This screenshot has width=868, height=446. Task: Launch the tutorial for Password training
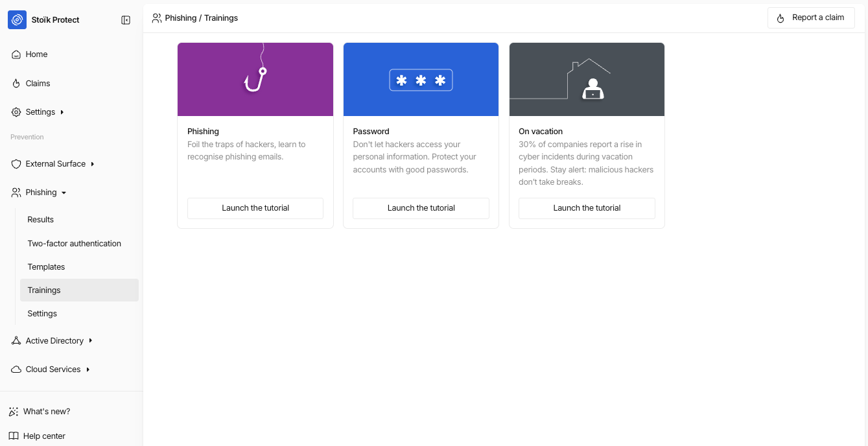(x=421, y=208)
